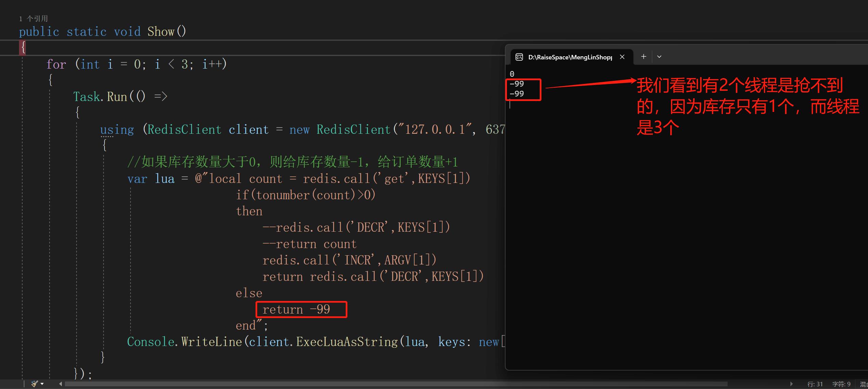Click the Show method name
868x389 pixels.
tap(161, 32)
